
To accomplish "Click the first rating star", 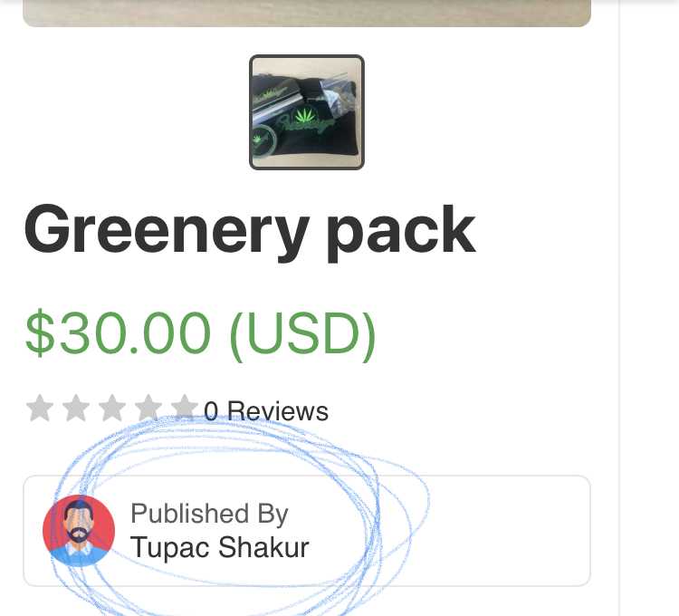I will pyautogui.click(x=40, y=408).
